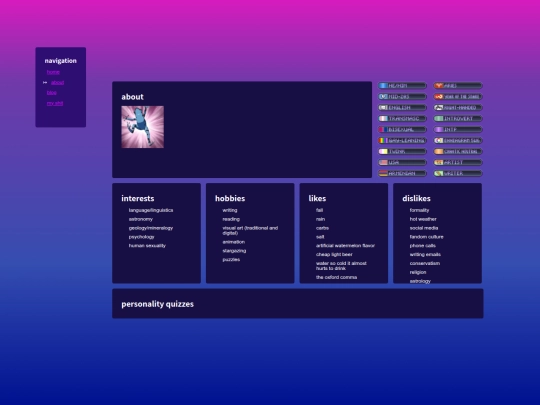The image size is (540, 405).
Task: Click the ARMENIAN flag badge
Action: point(402,173)
